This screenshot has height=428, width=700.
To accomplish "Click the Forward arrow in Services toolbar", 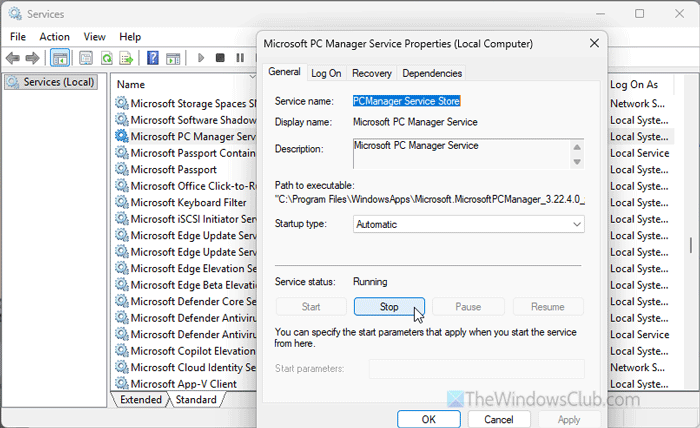I will click(33, 58).
